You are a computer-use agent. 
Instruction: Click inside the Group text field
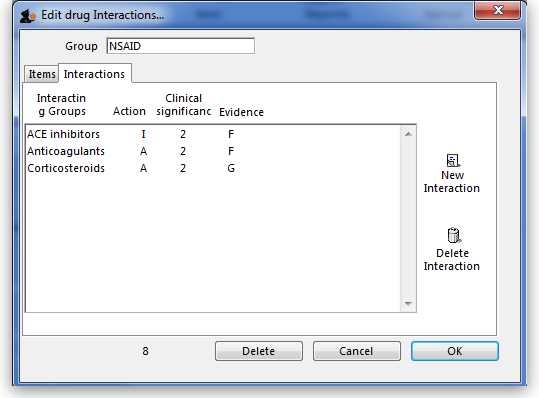coord(180,46)
